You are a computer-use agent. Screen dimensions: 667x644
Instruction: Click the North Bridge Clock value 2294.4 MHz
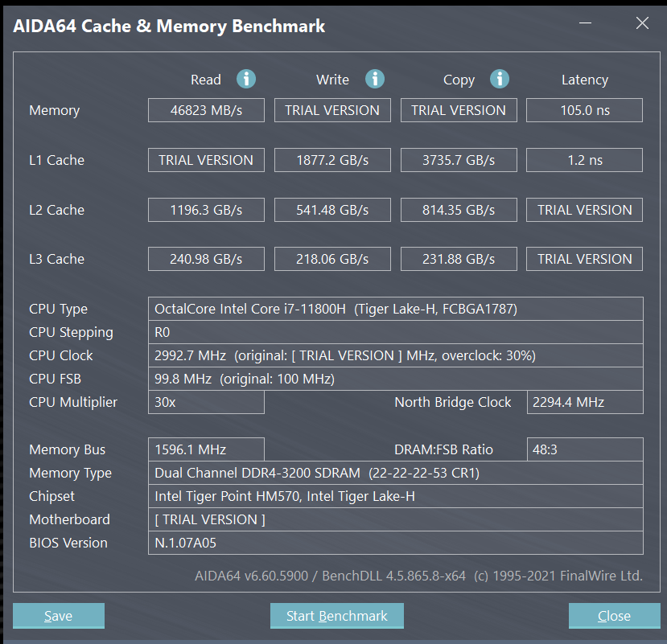[585, 402]
